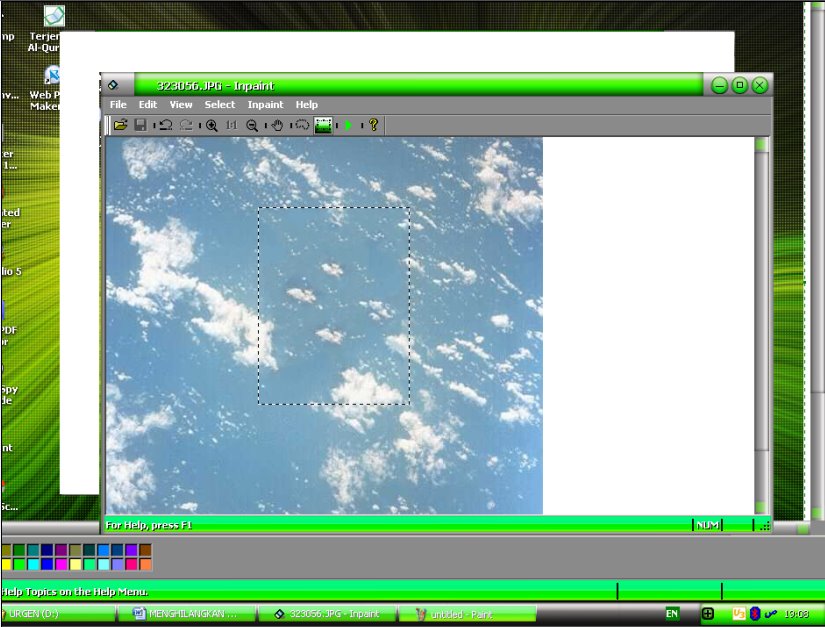Choose the lasso free-form selection tool

click(302, 125)
